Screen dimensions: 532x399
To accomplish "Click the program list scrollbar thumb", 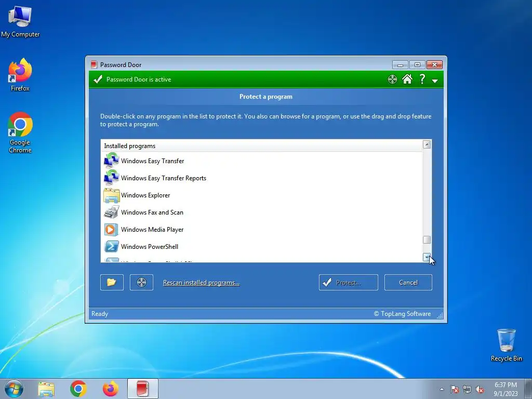I will pyautogui.click(x=427, y=240).
